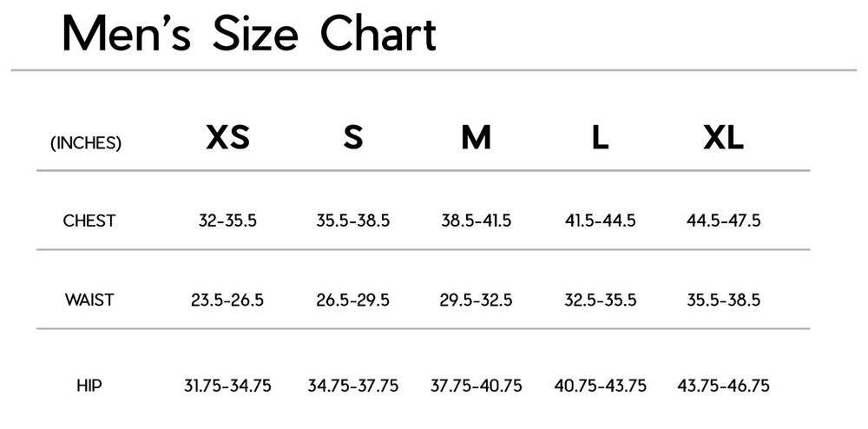Screen dimensions: 868x429
Task: Click the XL chest value 44.5-47.5
Action: pos(723,221)
